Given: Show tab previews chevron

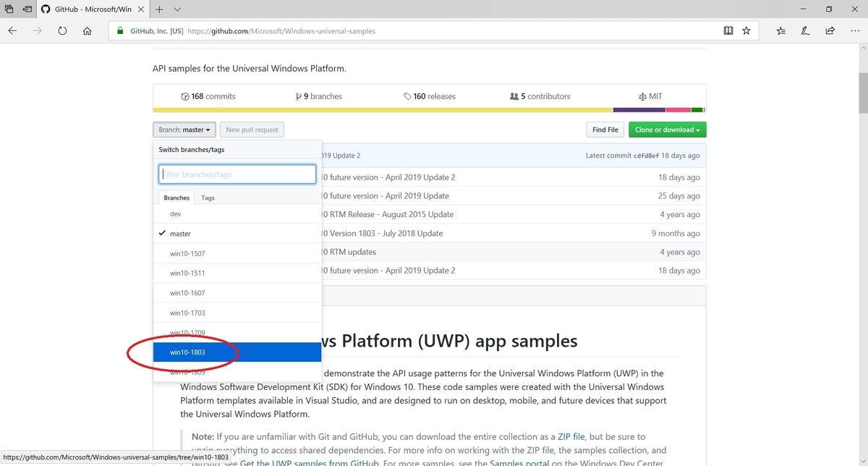Looking at the screenshot, I should (x=177, y=9).
